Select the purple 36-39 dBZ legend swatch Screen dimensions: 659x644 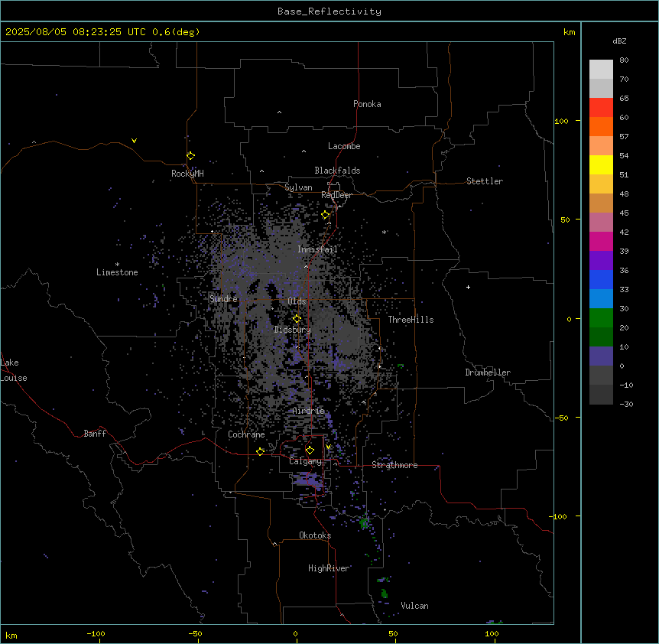tap(601, 260)
